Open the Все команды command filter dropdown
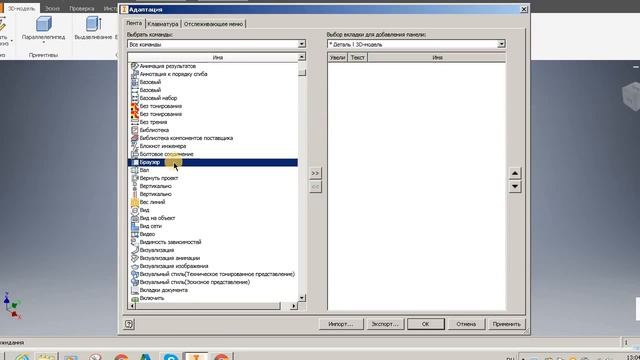This screenshot has width=640, height=360. pos(301,44)
